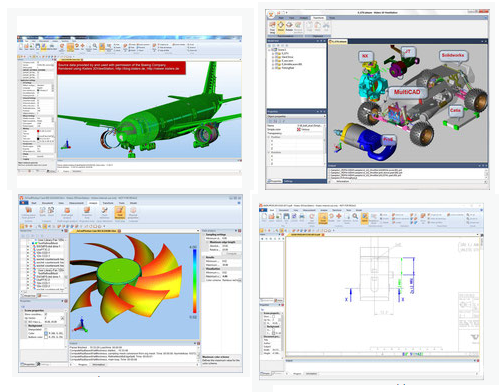Image resolution: width=499 pixels, height=392 pixels.
Task: Click zoom magnifier icon in airplane window toolbar
Action: (x=95, y=46)
